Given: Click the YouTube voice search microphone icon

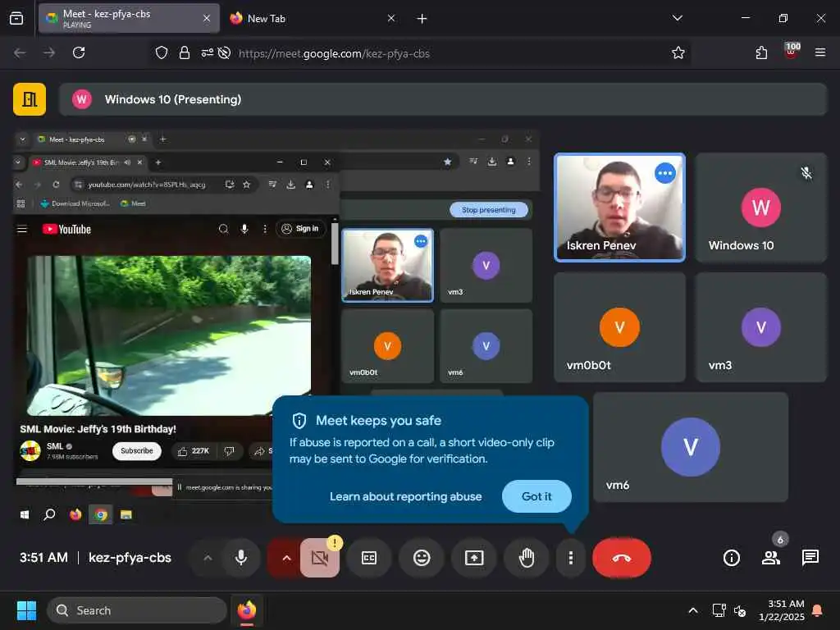Looking at the screenshot, I should click(x=244, y=229).
